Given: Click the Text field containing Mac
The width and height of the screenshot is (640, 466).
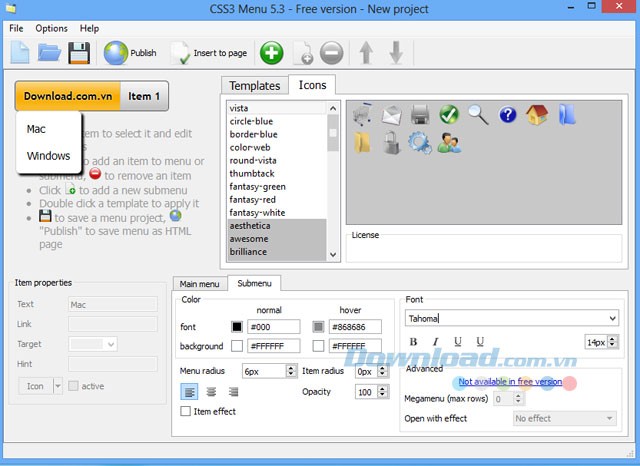Looking at the screenshot, I should coord(113,304).
